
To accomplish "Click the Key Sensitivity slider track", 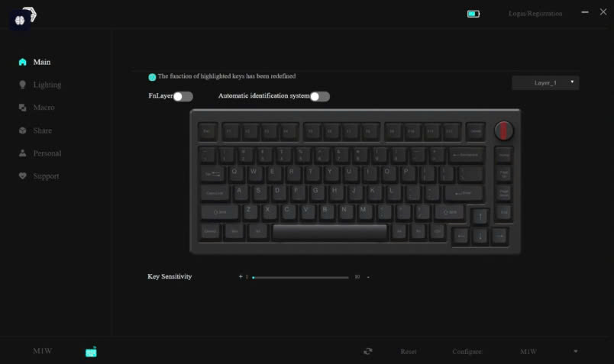I will [301, 277].
